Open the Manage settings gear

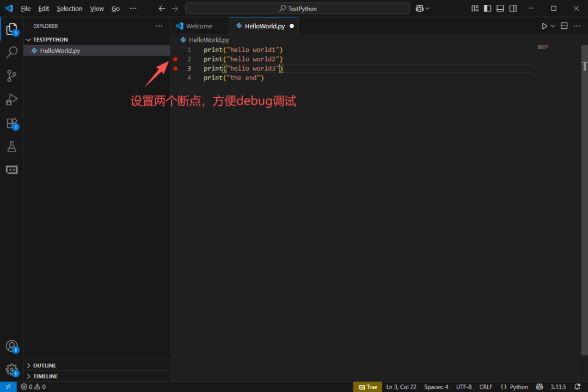11,370
